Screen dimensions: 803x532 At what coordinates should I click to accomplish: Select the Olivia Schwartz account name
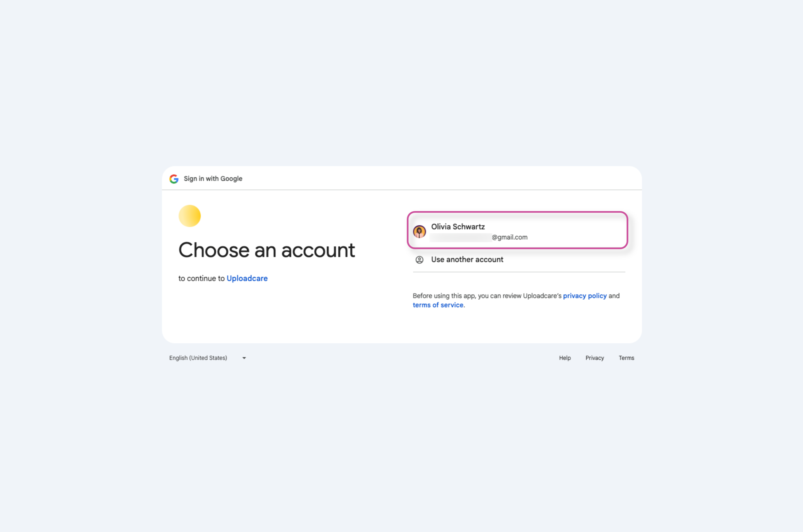click(458, 227)
